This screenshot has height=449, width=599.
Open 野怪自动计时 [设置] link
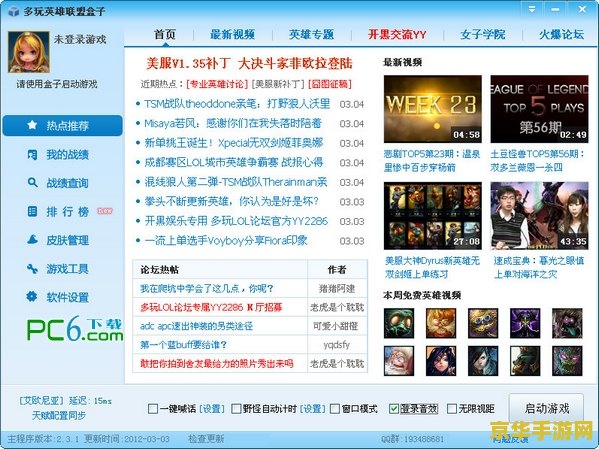coord(312,409)
